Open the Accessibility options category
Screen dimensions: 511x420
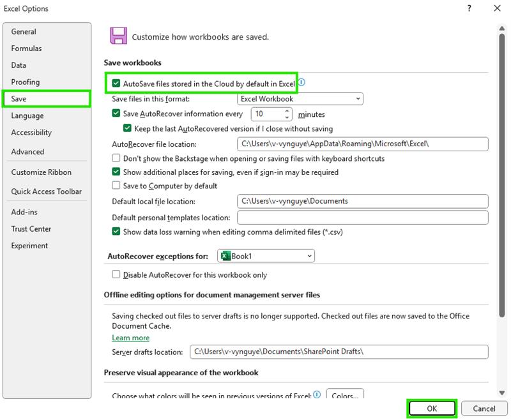[x=31, y=133]
